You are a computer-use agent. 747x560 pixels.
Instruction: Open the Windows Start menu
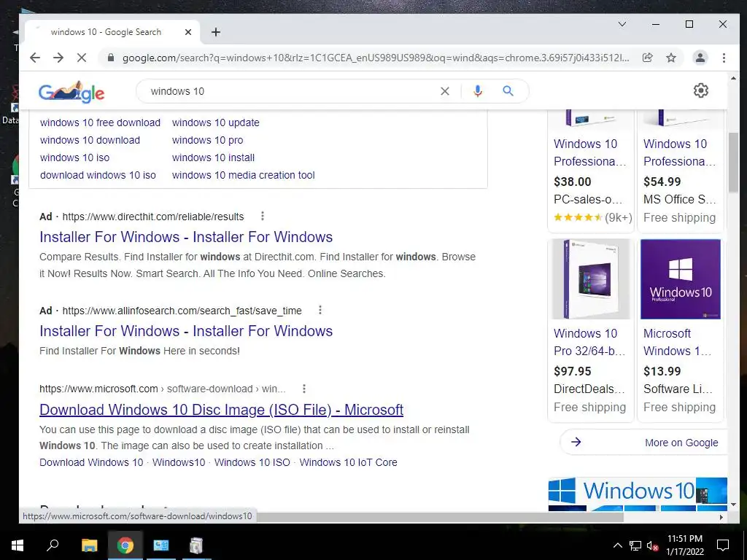pos(18,545)
